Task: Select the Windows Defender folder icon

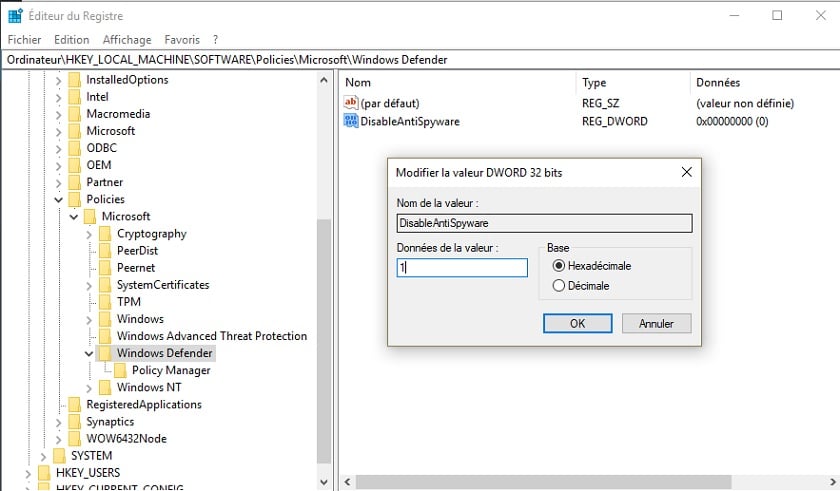Action: tap(105, 353)
